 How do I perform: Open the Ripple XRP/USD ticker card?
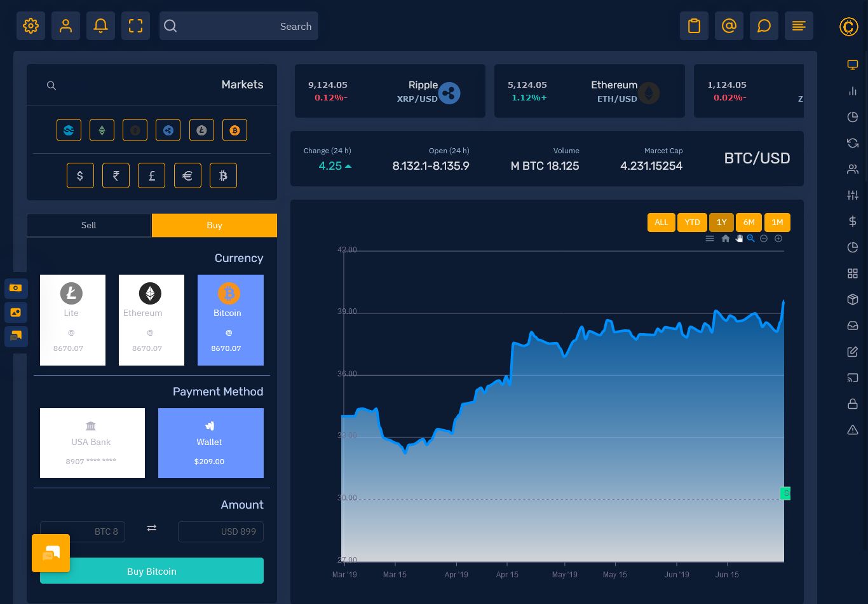[x=390, y=91]
